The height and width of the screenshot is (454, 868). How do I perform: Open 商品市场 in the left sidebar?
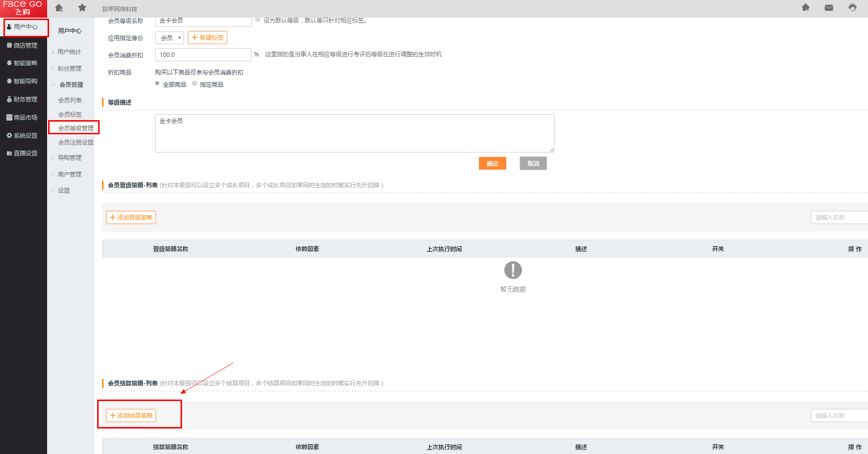(23, 118)
